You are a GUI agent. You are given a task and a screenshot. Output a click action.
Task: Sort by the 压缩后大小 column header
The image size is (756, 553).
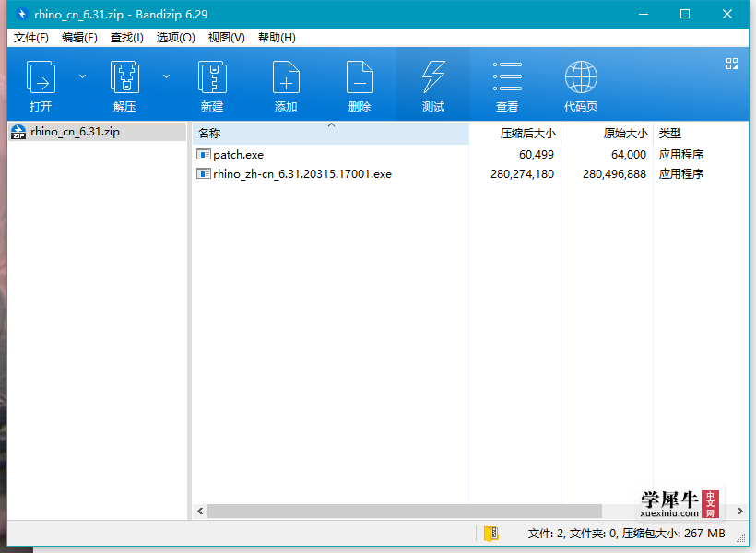click(515, 134)
